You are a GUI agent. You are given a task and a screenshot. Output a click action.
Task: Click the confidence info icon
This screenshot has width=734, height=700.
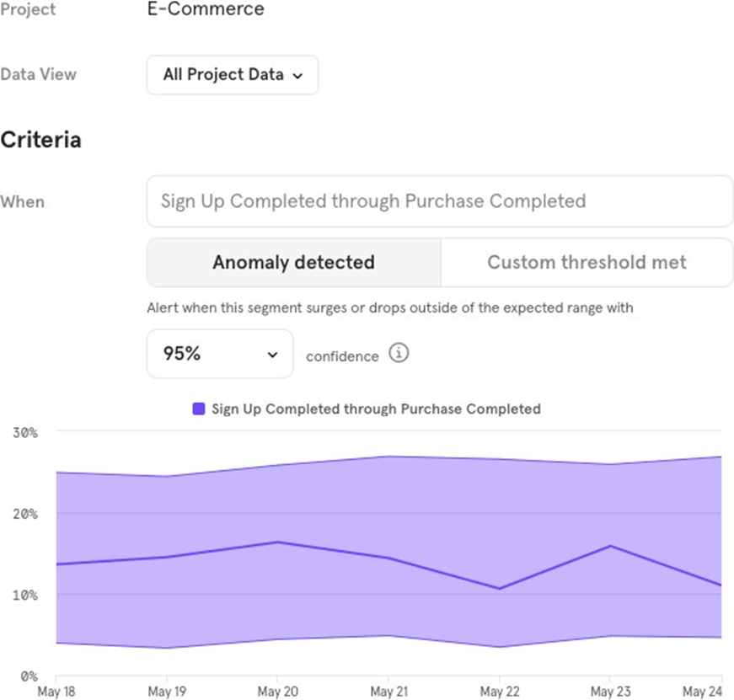399,354
